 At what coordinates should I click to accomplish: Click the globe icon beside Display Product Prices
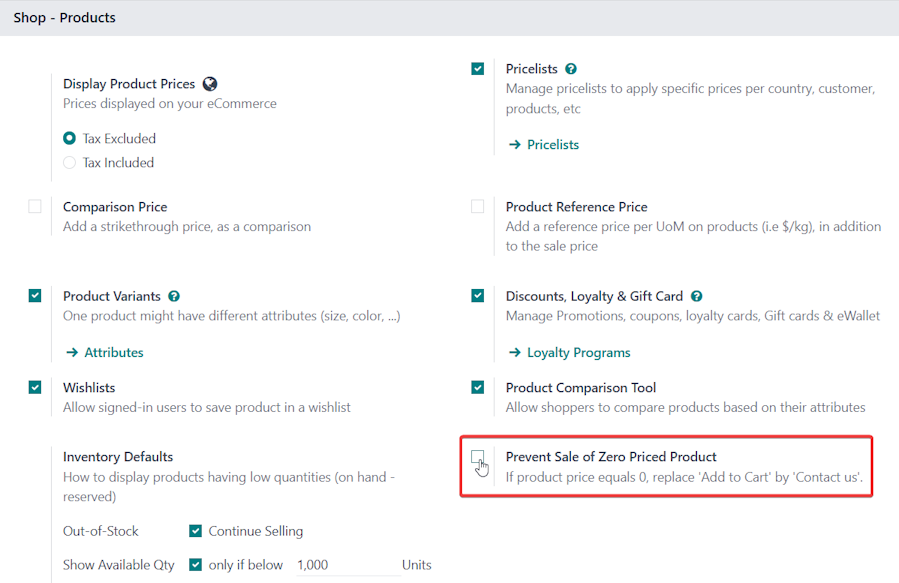coord(210,84)
